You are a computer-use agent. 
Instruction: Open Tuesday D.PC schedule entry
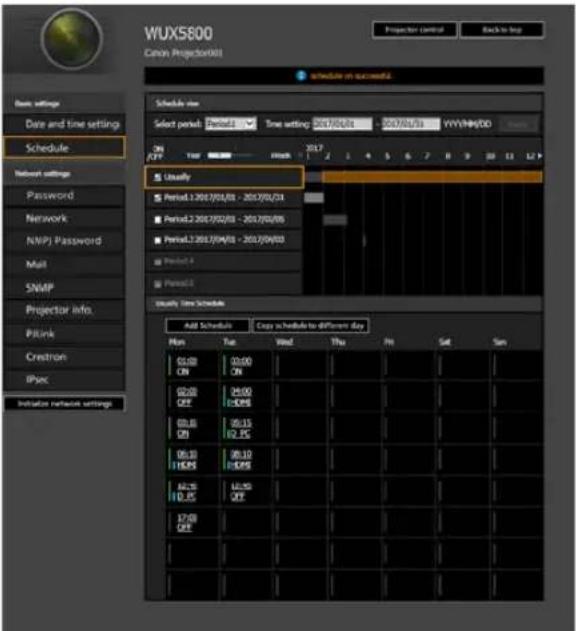(240, 428)
